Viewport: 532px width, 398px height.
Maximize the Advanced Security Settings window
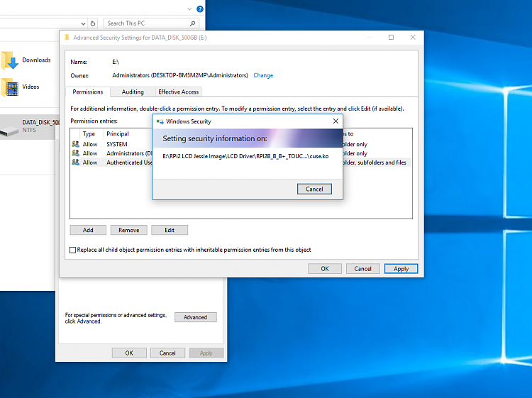(391, 38)
